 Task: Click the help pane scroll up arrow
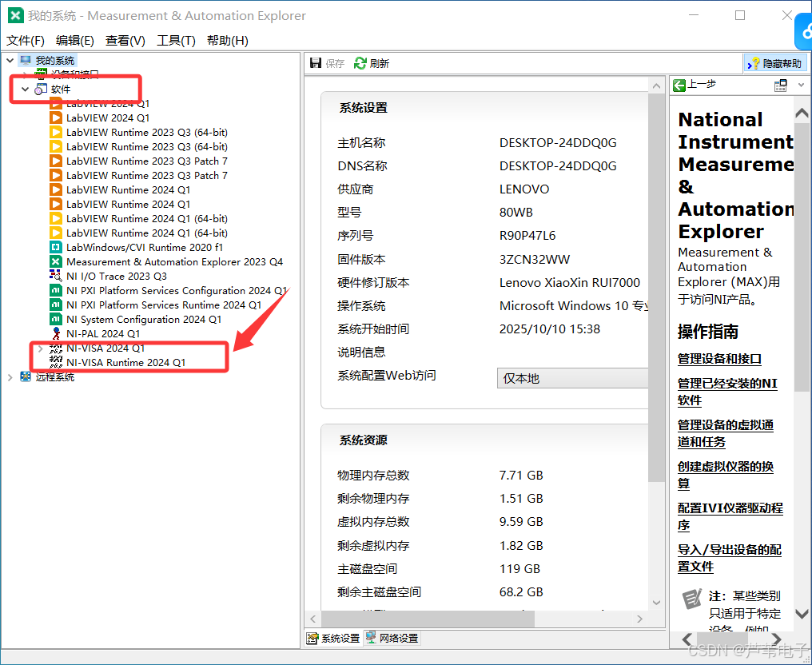coord(802,113)
